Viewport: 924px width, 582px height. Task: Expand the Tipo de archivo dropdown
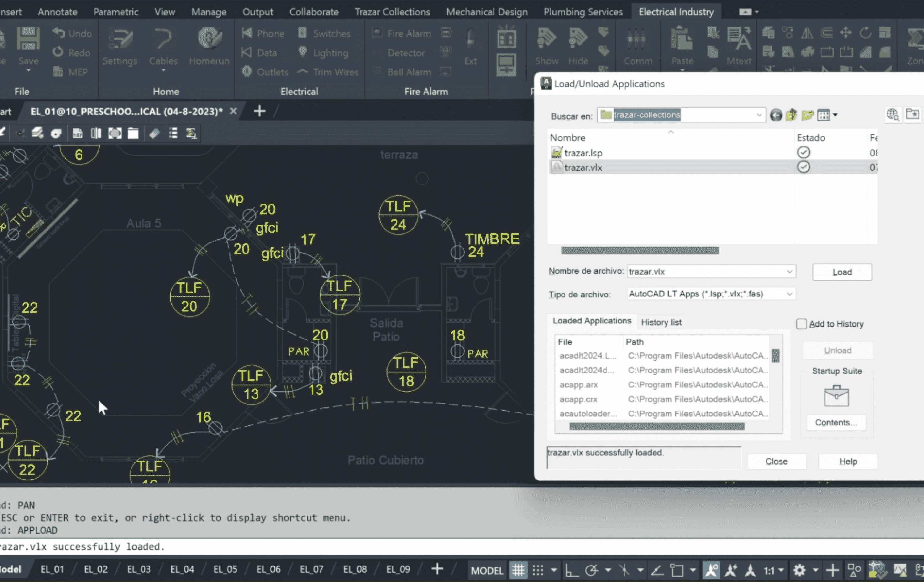coord(789,294)
